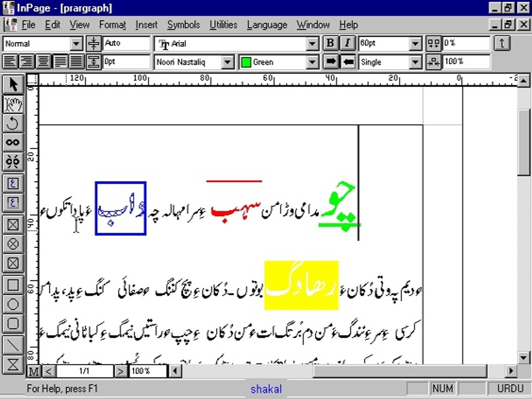Click the horizontal scaling icon beside 100%
The image size is (532, 399).
click(433, 62)
